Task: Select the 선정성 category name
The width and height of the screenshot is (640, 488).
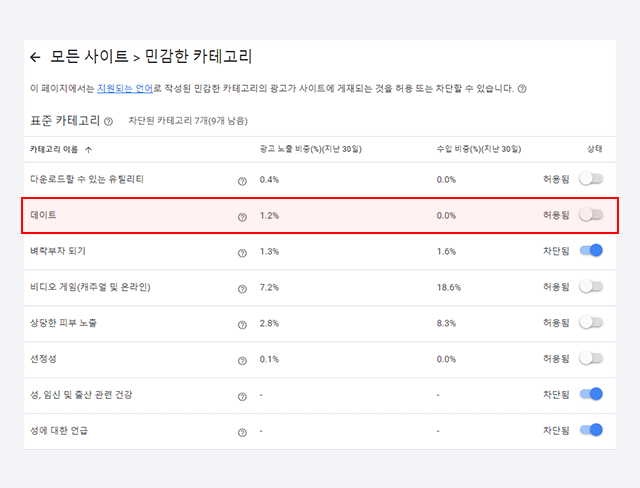Action: click(x=43, y=359)
